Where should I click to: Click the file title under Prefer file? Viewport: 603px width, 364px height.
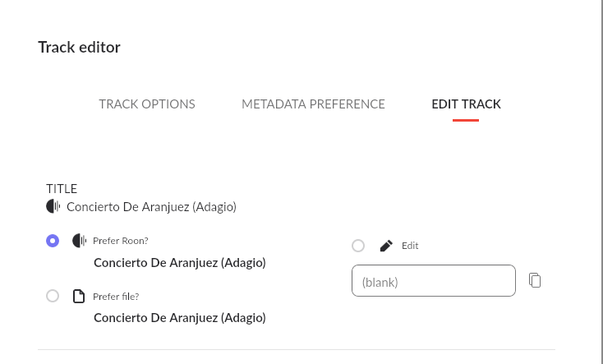click(179, 317)
